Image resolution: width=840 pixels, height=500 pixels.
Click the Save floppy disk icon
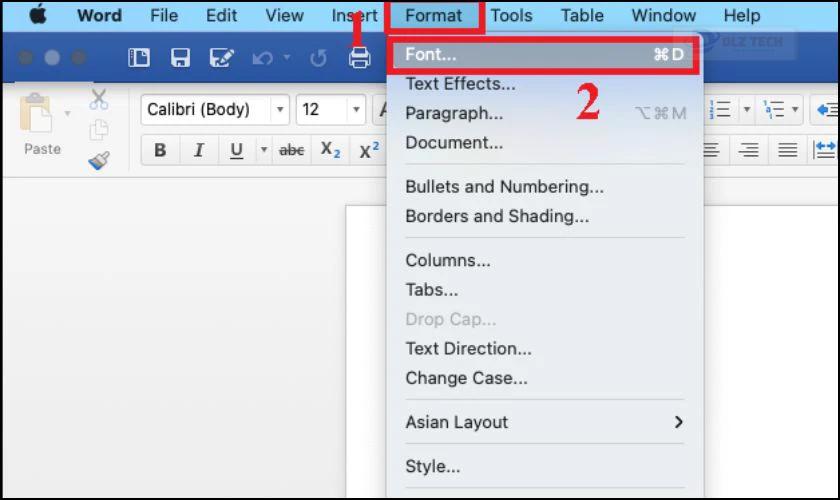pos(180,57)
